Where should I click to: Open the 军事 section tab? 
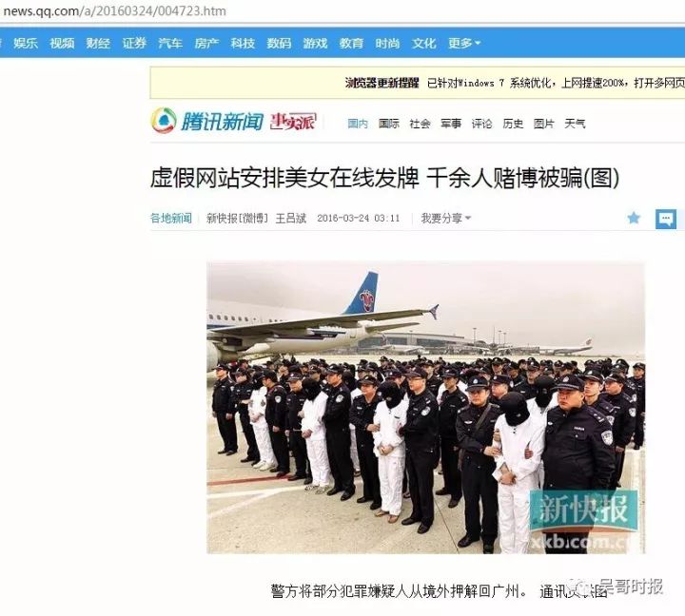click(x=451, y=124)
